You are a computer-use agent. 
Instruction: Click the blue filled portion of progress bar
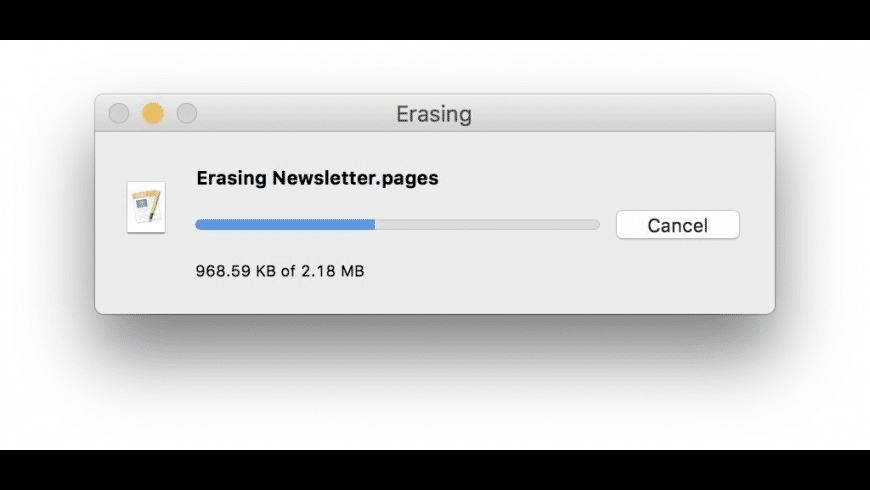point(285,225)
